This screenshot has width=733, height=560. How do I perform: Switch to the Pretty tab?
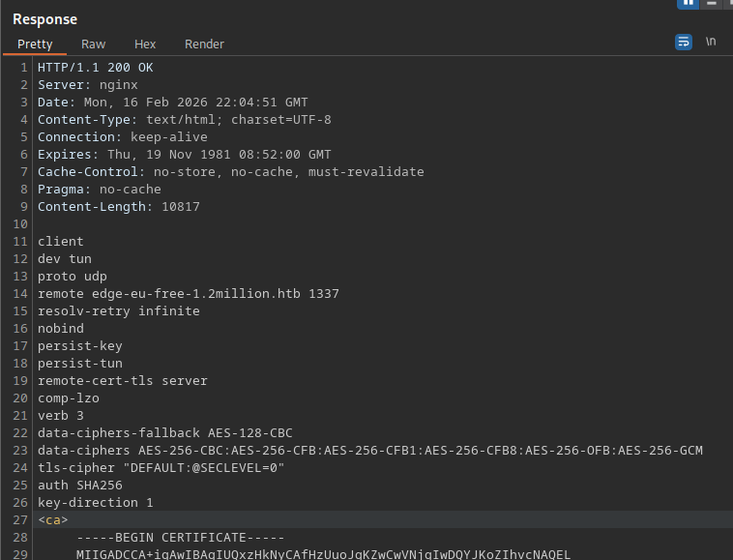click(x=35, y=44)
